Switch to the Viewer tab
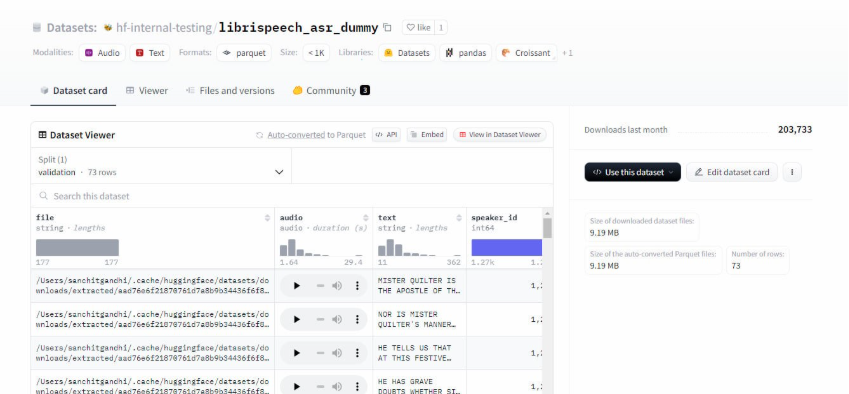Screen dimensions: 849x394 (147, 90)
